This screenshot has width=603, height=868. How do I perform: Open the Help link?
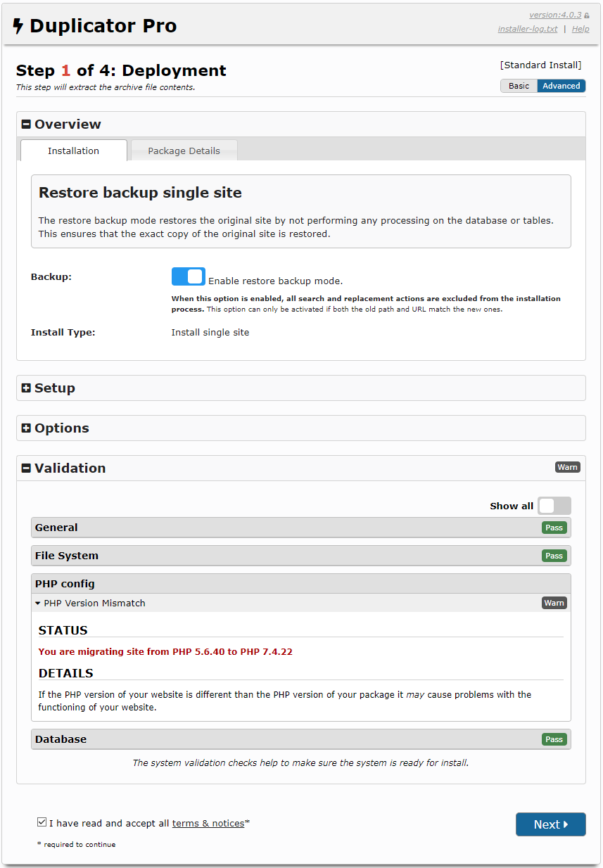tap(580, 29)
